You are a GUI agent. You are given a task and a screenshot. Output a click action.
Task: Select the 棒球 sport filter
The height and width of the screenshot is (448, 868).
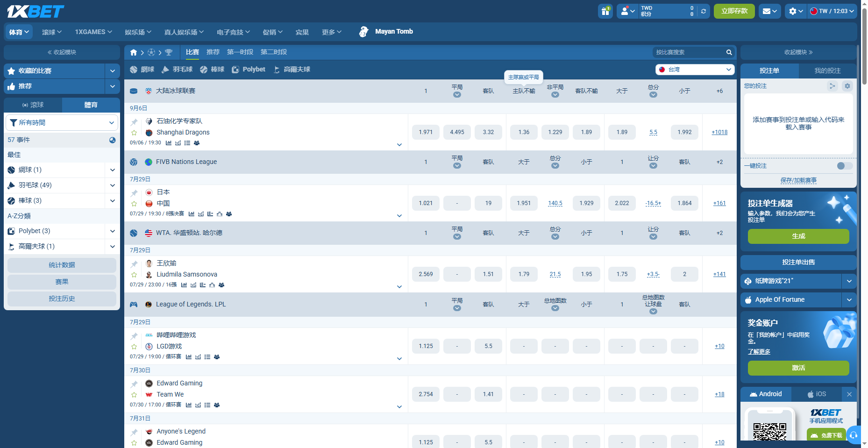coord(212,70)
